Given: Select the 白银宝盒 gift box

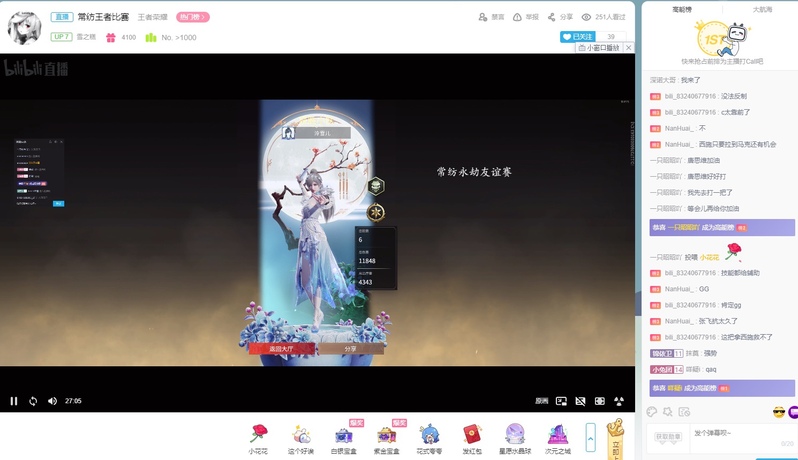Looking at the screenshot, I should click(x=344, y=439).
